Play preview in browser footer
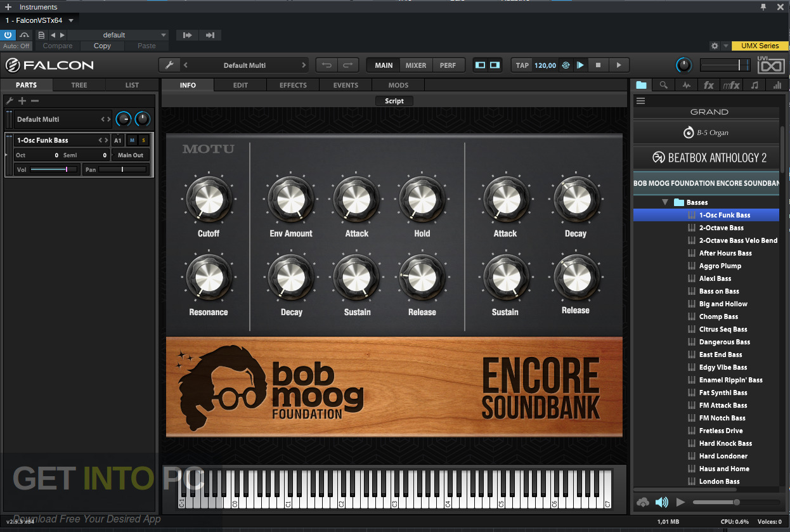Viewport: 790px width, 532px height. [680, 502]
